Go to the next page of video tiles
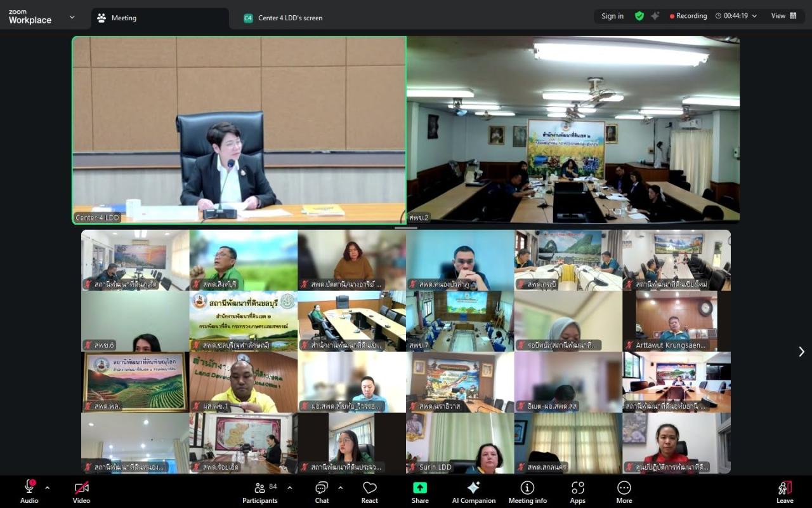Viewport: 812px width, 508px height. coord(801,351)
